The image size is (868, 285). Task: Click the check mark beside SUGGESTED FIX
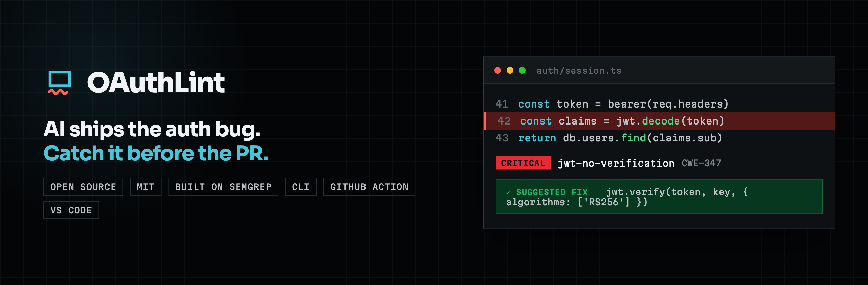coord(508,193)
